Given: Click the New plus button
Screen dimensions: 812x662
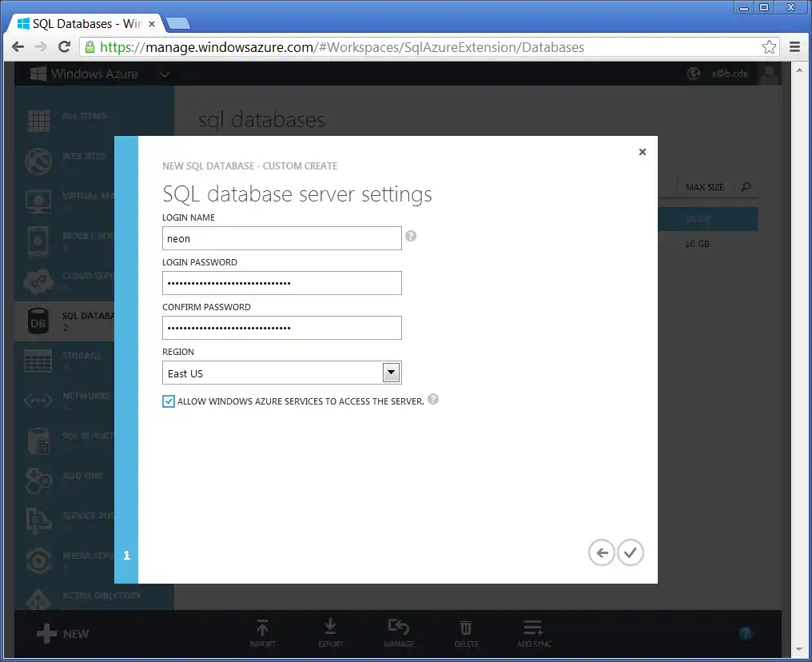Looking at the screenshot, I should point(62,633).
